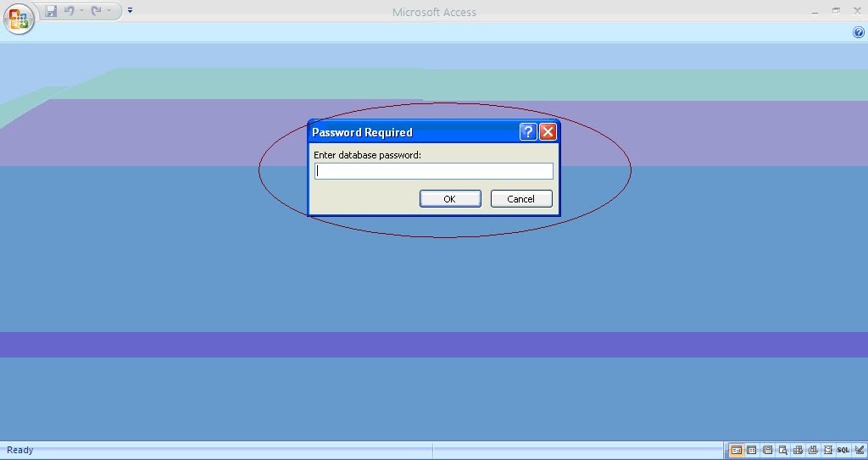The image size is (868, 460).
Task: Click the Undo arrow icon
Action: [x=70, y=10]
